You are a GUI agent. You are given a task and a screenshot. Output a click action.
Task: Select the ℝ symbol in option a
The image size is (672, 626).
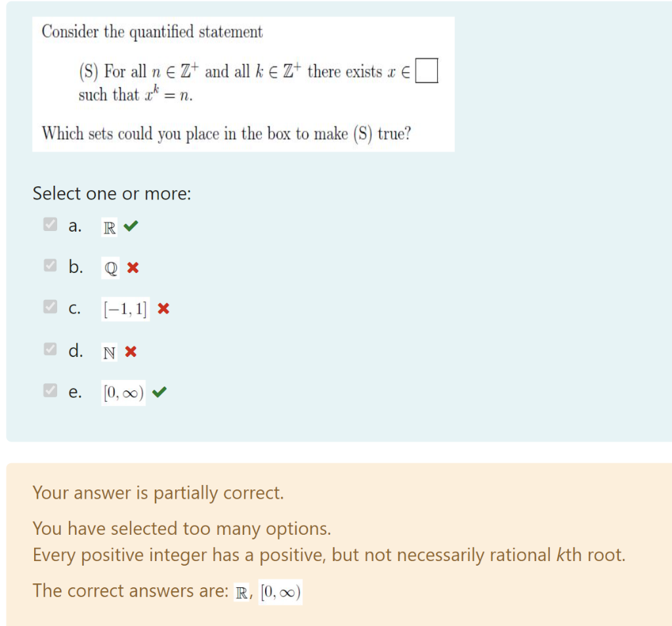point(110,226)
